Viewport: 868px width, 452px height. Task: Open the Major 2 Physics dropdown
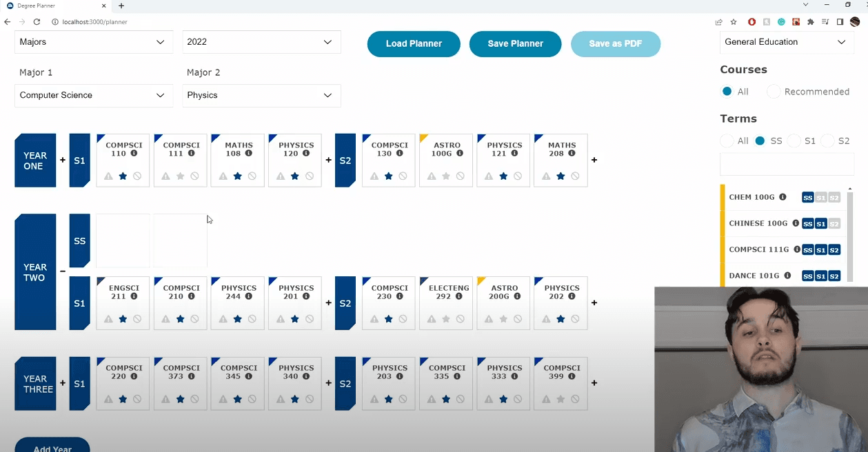pyautogui.click(x=261, y=96)
